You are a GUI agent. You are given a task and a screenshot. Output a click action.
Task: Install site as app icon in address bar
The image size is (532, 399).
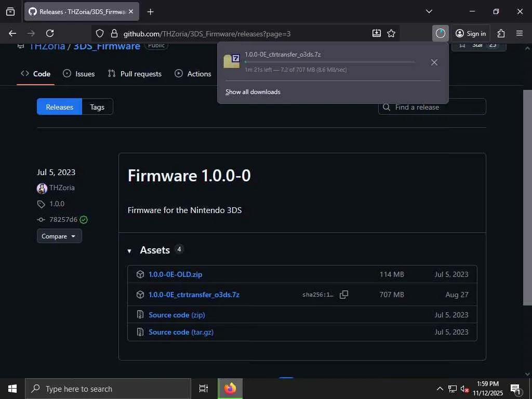pos(376,33)
